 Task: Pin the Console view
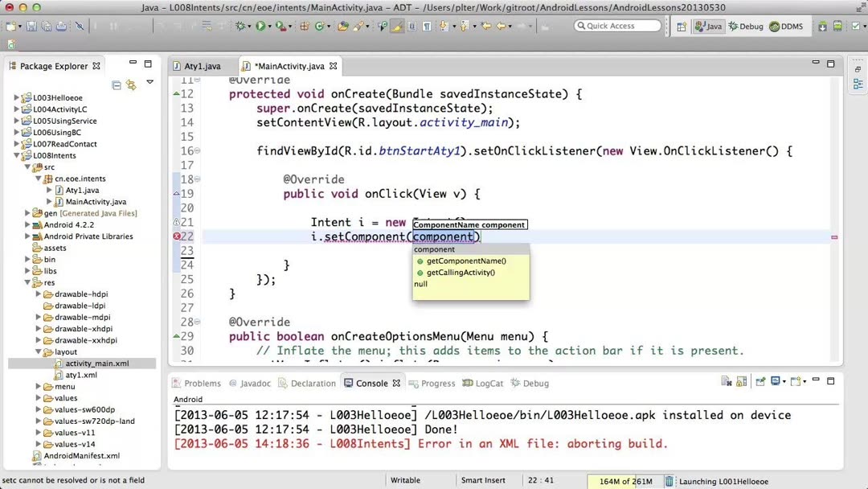click(760, 383)
